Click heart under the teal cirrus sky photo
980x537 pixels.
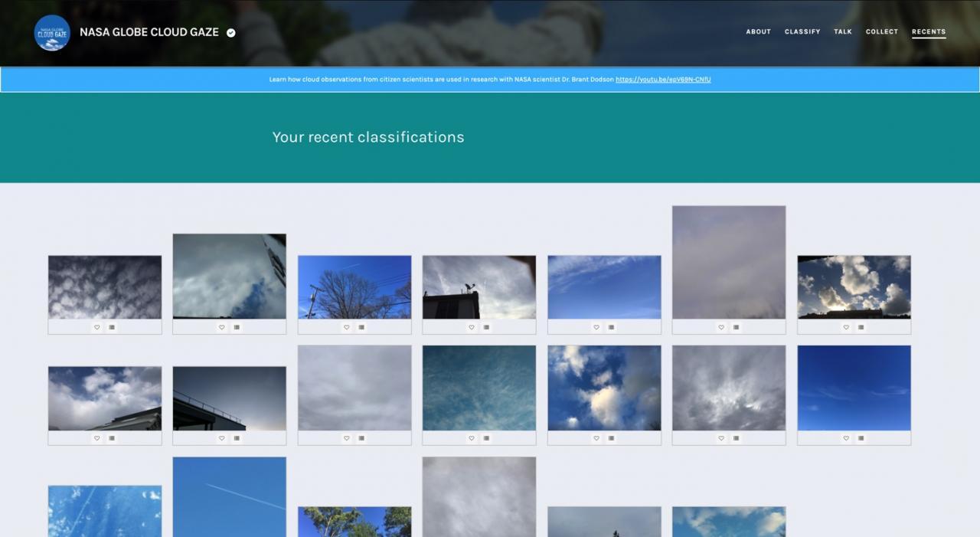pyautogui.click(x=471, y=438)
